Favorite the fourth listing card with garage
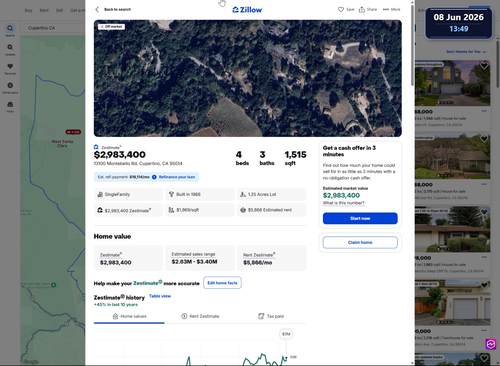This screenshot has height=366, width=500. (484, 285)
